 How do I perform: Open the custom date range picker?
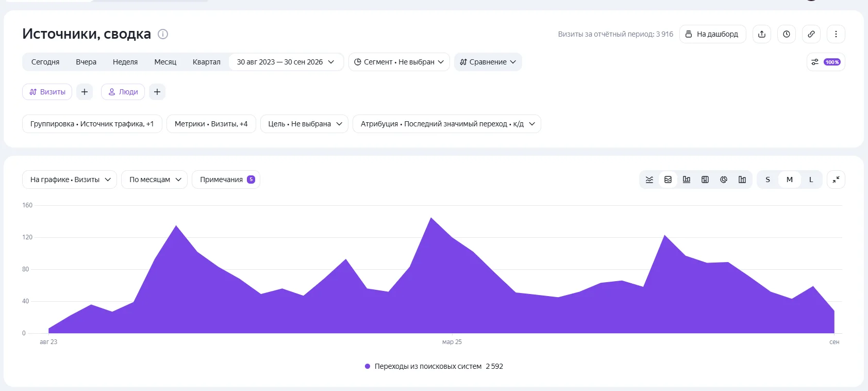click(286, 62)
